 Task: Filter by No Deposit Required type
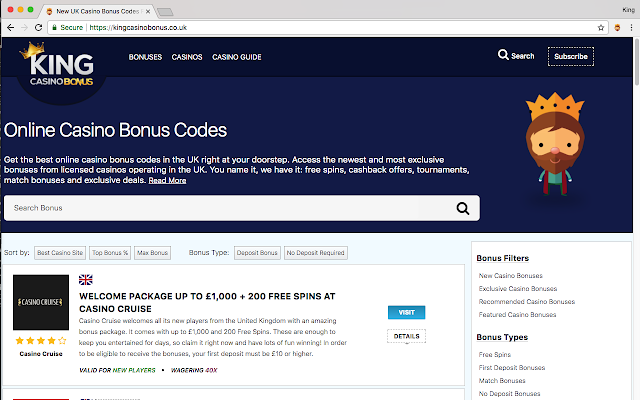[316, 253]
